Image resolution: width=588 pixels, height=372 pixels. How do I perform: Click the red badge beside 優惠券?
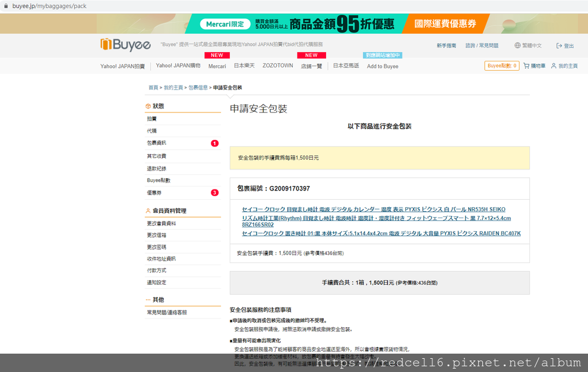tap(215, 193)
